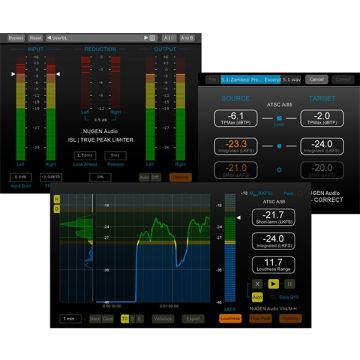Click the Loudness Range 11.7 readout
Image resolution: width=360 pixels, height=360 pixels.
[x=273, y=265]
